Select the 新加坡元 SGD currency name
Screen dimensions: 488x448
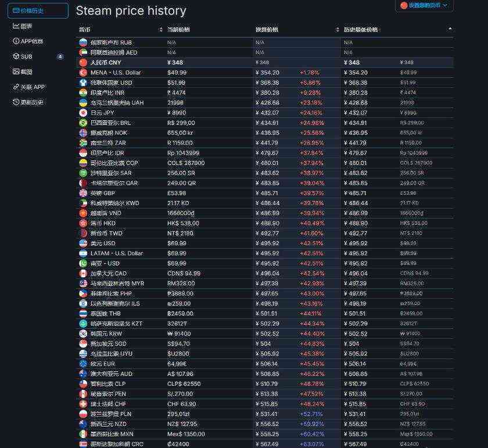click(108, 344)
